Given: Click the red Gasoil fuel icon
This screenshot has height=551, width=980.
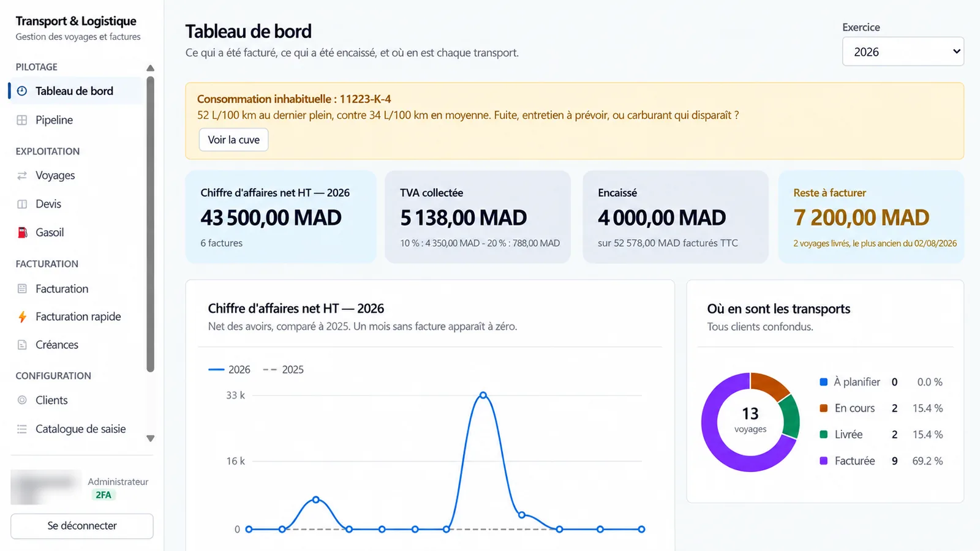Looking at the screenshot, I should (22, 233).
